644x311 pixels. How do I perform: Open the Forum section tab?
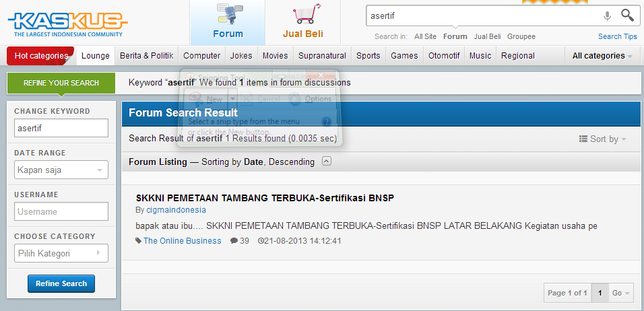pyautogui.click(x=228, y=23)
